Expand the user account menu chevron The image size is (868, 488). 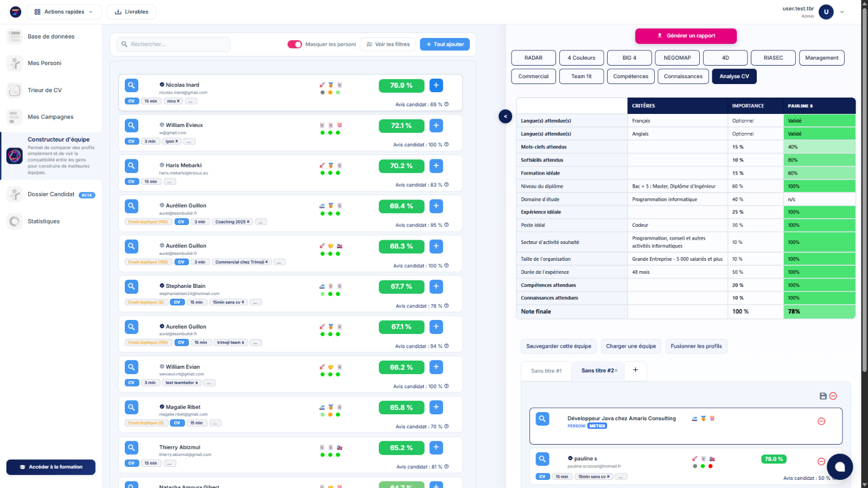[x=842, y=12]
